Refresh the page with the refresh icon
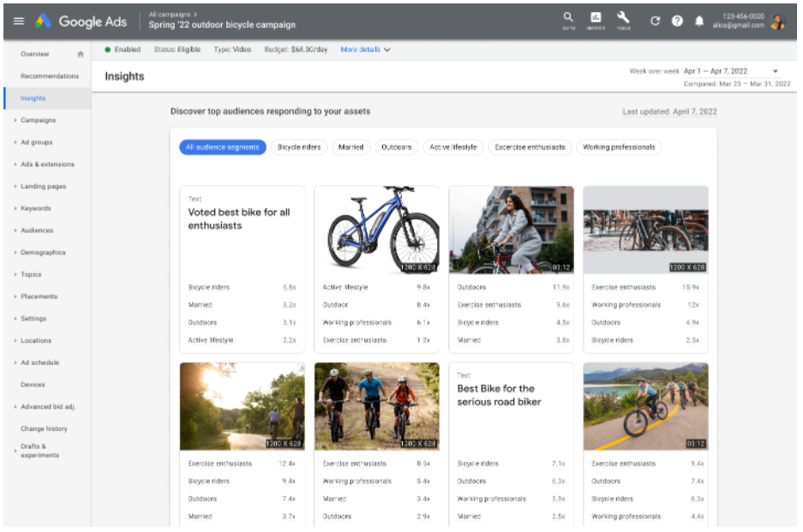The width and height of the screenshot is (803, 532). point(655,21)
